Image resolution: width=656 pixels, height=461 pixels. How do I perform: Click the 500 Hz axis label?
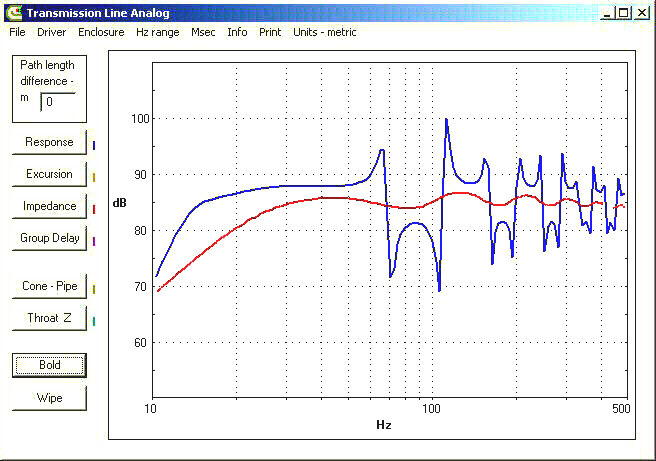pyautogui.click(x=621, y=409)
